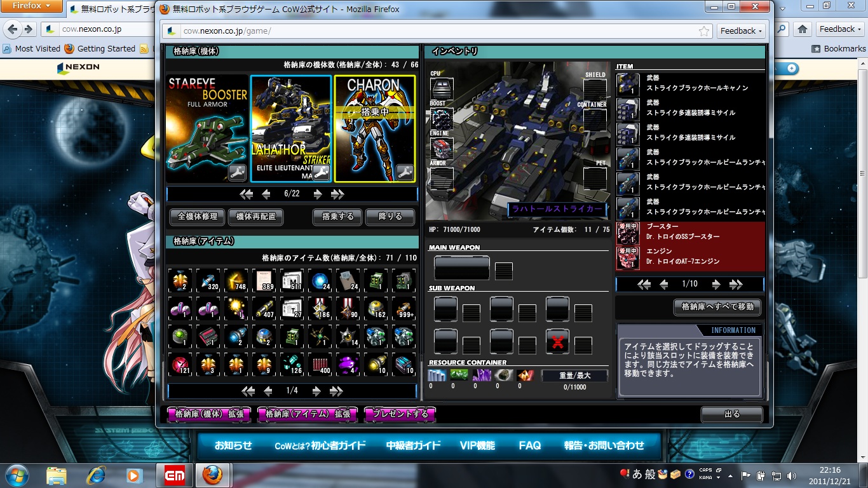This screenshot has width=868, height=488.
Task: Open wrench settings on Charon card
Action: coord(405,172)
